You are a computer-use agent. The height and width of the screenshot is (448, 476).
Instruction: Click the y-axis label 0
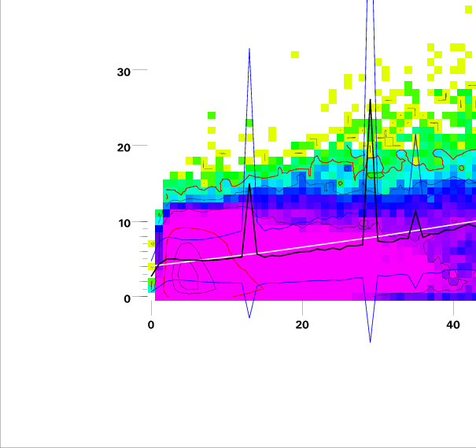pyautogui.click(x=126, y=298)
